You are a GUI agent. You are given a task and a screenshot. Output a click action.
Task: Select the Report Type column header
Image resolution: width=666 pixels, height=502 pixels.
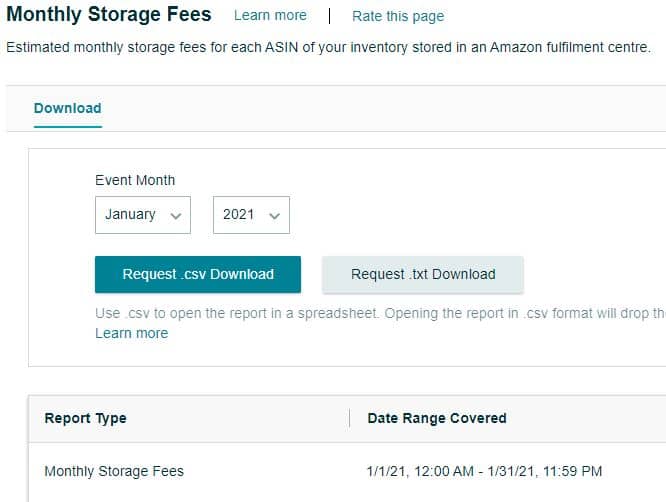pos(85,418)
